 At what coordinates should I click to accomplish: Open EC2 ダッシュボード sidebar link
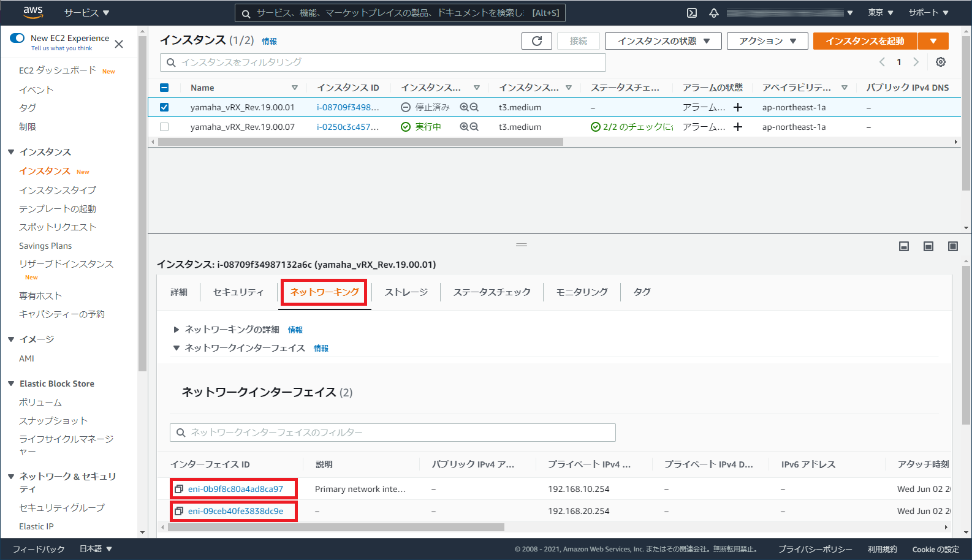coord(58,70)
